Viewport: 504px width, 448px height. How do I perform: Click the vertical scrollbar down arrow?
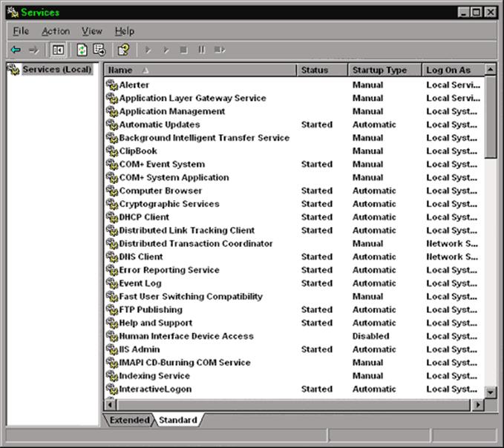click(x=491, y=392)
